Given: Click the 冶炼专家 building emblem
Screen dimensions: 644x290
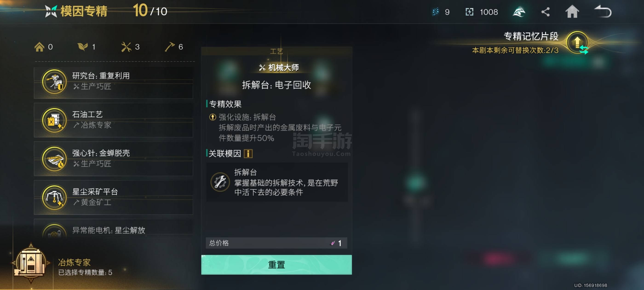Looking at the screenshot, I should 31,263.
